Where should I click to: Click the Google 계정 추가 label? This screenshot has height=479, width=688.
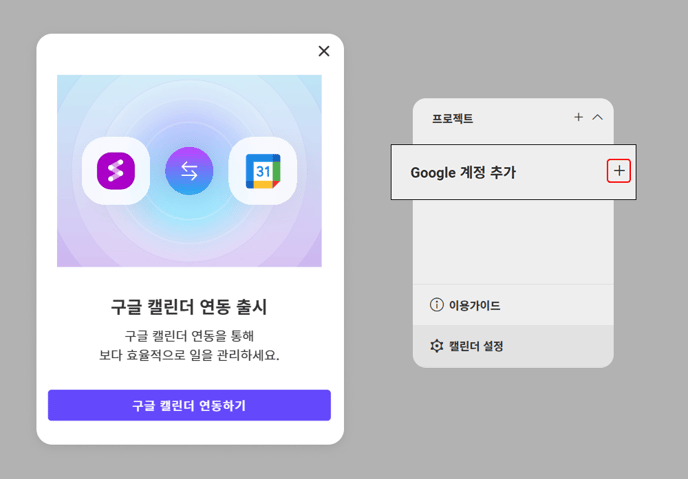pos(463,172)
